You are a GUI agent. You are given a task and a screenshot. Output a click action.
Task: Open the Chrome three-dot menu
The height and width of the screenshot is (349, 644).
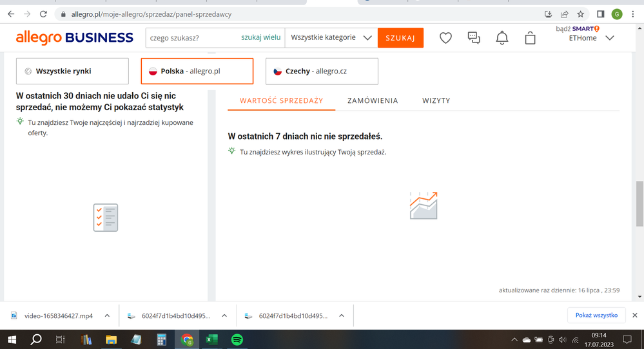pyautogui.click(x=633, y=14)
